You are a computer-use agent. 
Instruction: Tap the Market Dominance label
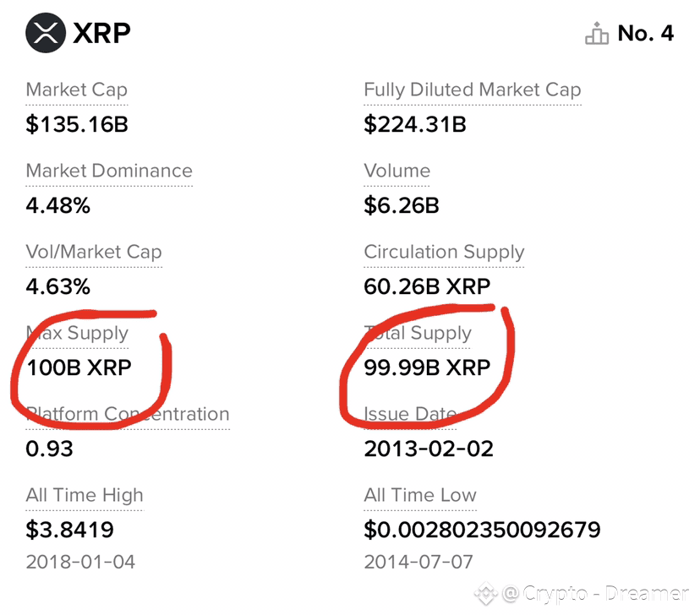coord(109,171)
